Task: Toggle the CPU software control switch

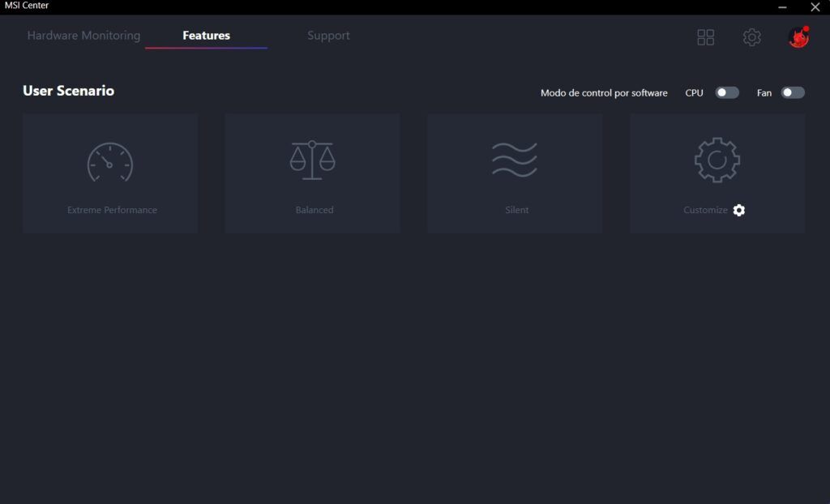Action: pos(727,92)
